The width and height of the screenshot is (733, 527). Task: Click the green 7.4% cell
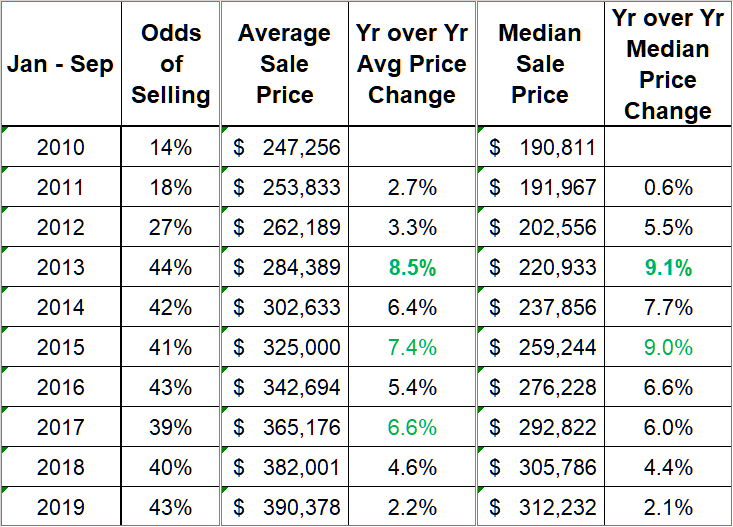[x=411, y=348]
